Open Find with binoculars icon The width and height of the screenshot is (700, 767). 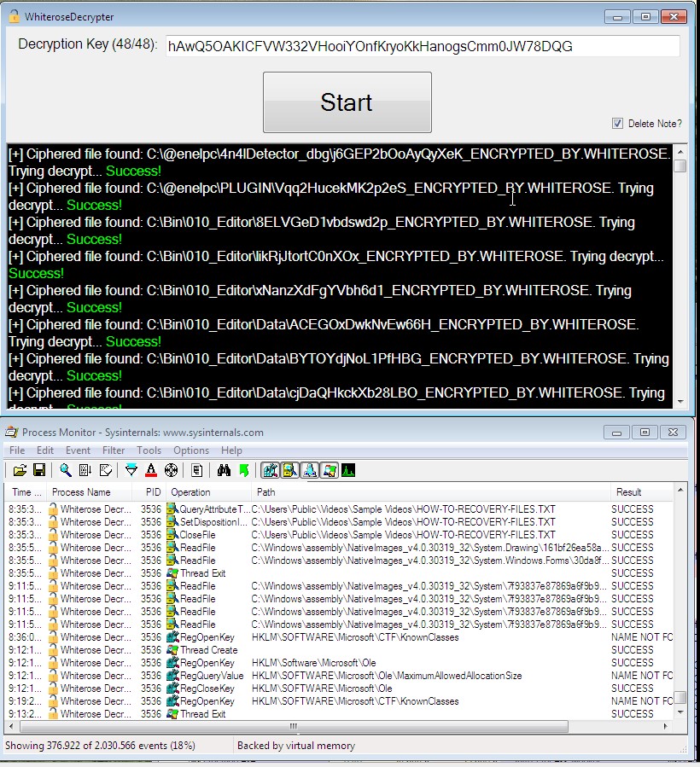[224, 471]
